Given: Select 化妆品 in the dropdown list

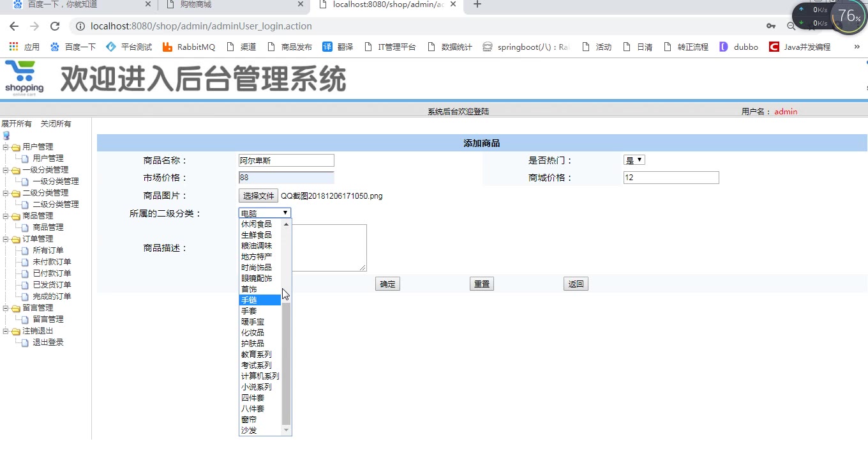Looking at the screenshot, I should click(260, 332).
